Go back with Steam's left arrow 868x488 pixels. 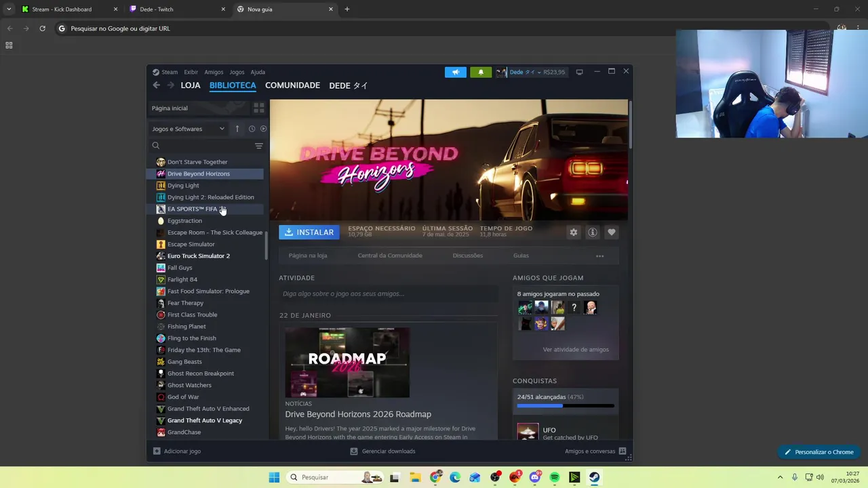157,85
